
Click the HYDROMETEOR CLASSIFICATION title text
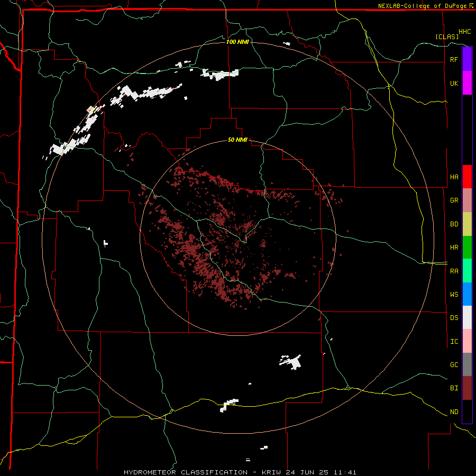click(x=186, y=472)
